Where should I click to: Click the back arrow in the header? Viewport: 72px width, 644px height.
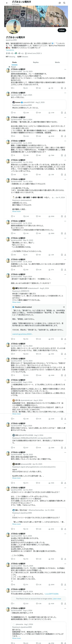[7, 3]
